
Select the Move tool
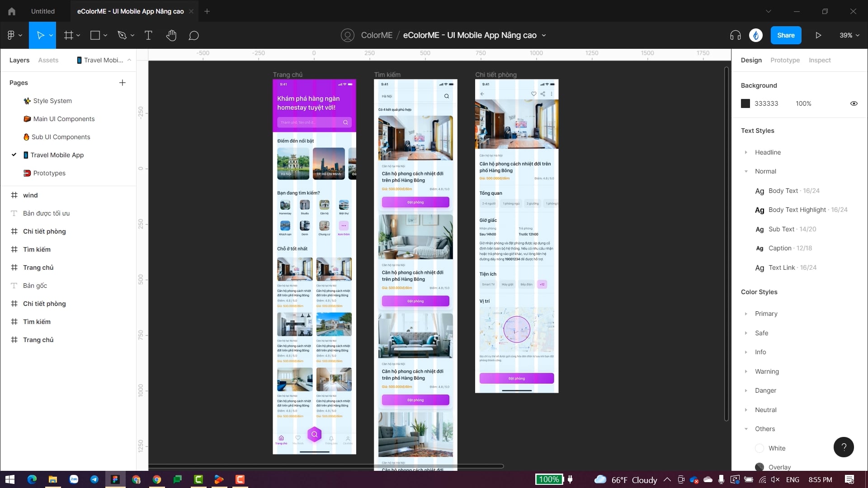tap(40, 35)
